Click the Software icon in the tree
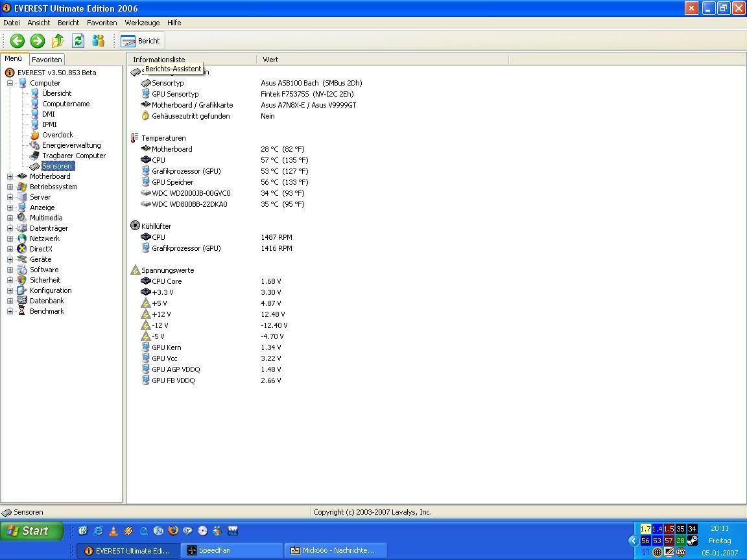Image resolution: width=747 pixels, height=560 pixels. [22, 270]
